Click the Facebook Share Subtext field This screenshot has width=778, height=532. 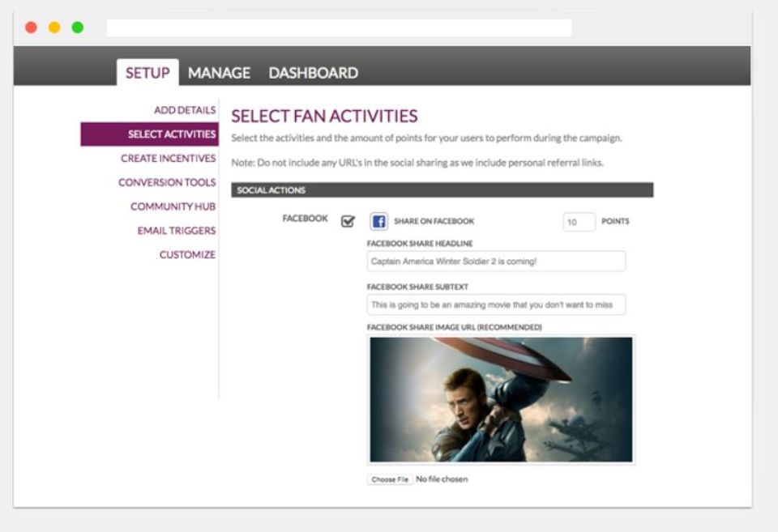[496, 304]
